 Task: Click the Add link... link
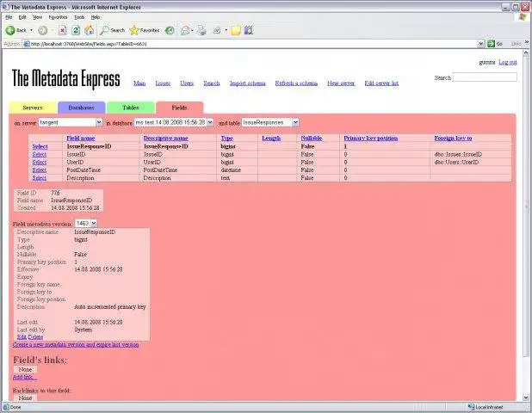pyautogui.click(x=24, y=377)
